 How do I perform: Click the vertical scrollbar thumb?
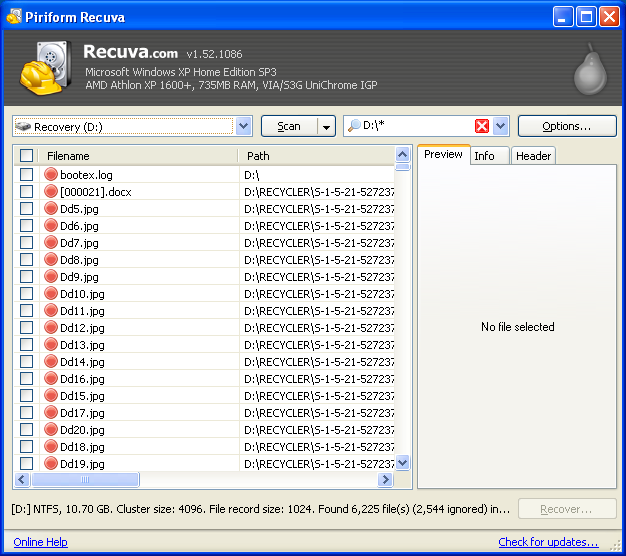tap(403, 167)
